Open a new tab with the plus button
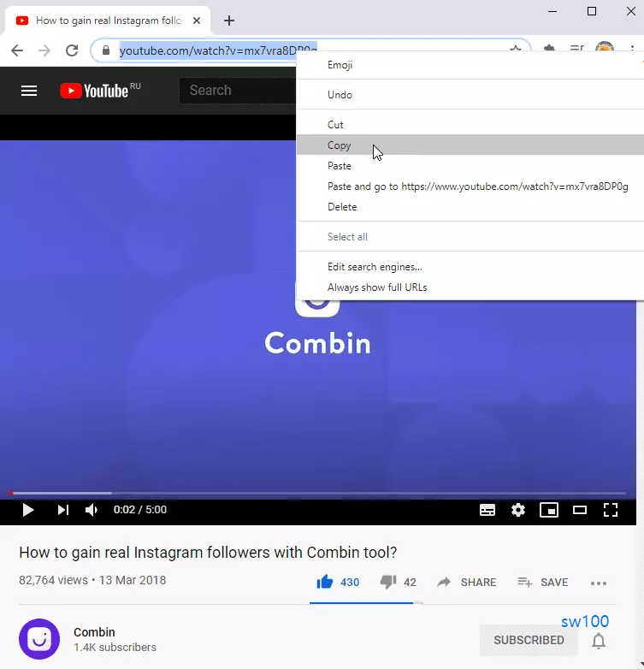The image size is (644, 669). (x=229, y=21)
